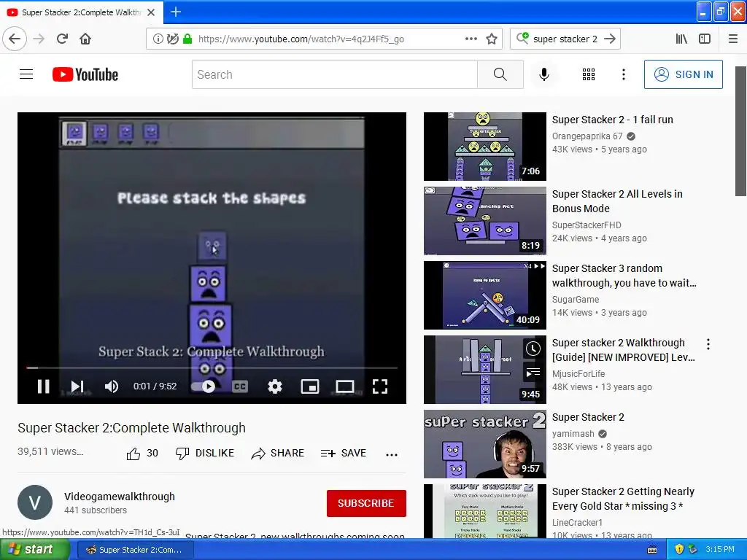Seek on the video progress bar
Image resolution: width=747 pixels, height=560 pixels.
click(x=212, y=367)
